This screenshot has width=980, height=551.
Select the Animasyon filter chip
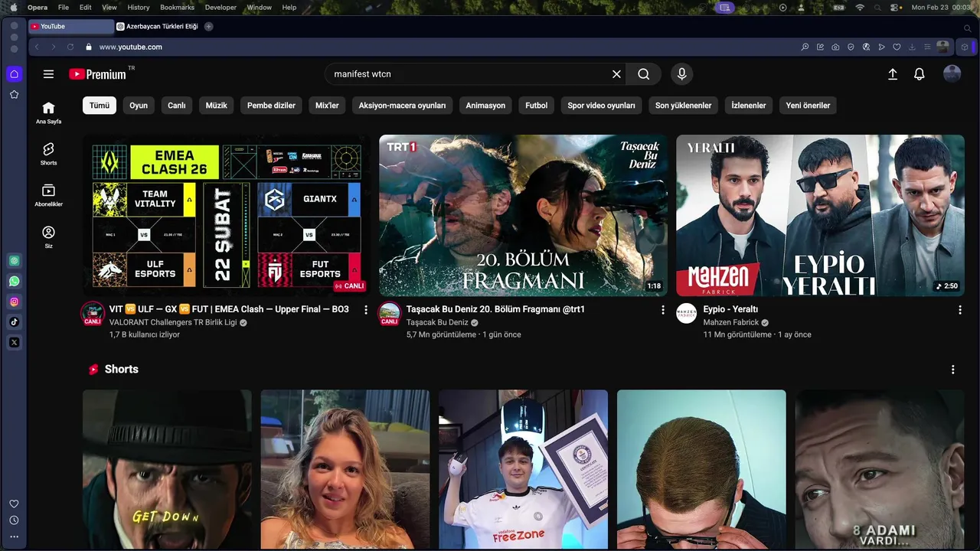tap(485, 106)
